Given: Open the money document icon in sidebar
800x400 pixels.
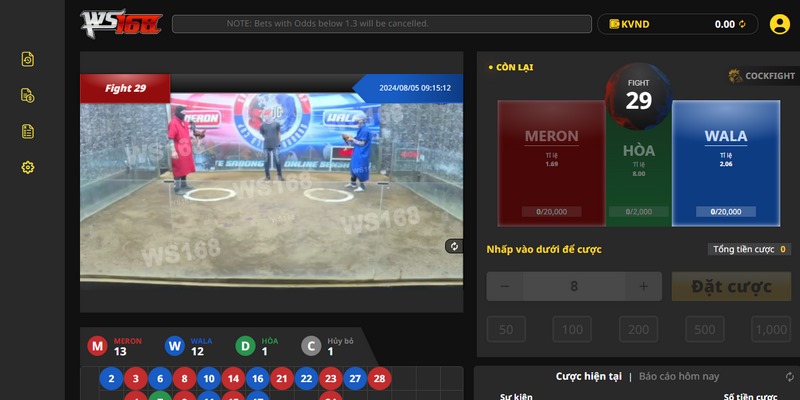Looking at the screenshot, I should pyautogui.click(x=28, y=96).
